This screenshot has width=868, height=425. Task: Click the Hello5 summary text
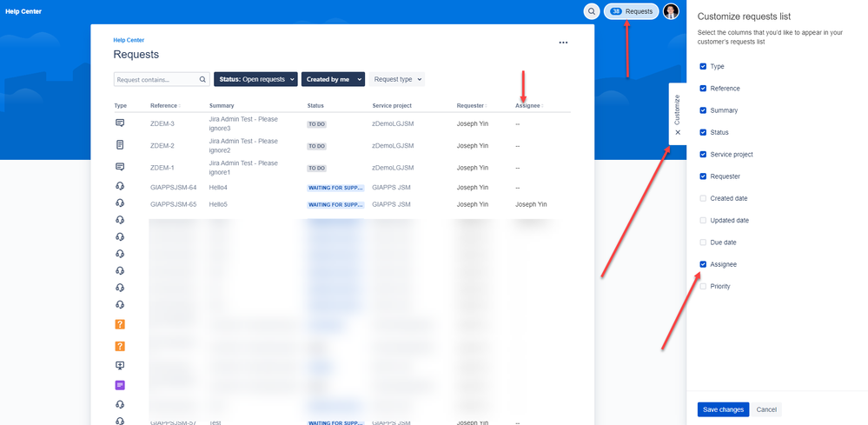(x=218, y=204)
